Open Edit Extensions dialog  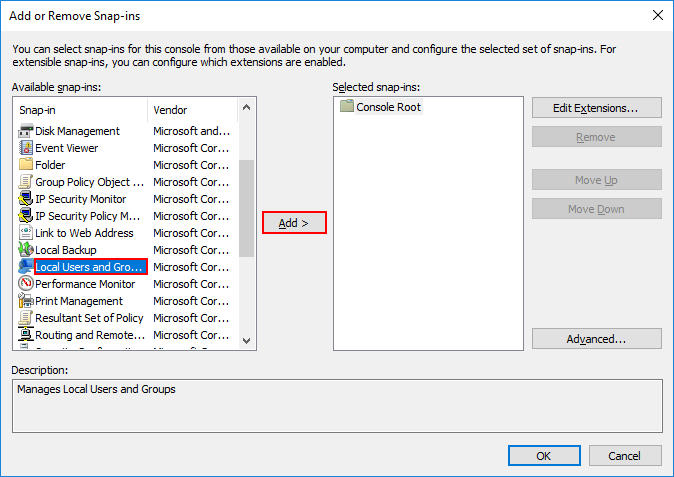596,107
